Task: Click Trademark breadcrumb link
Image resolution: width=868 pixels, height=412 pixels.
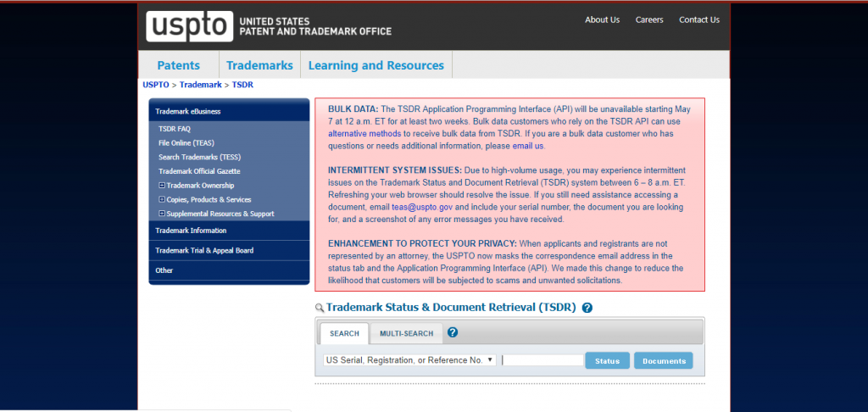Action: (x=200, y=85)
